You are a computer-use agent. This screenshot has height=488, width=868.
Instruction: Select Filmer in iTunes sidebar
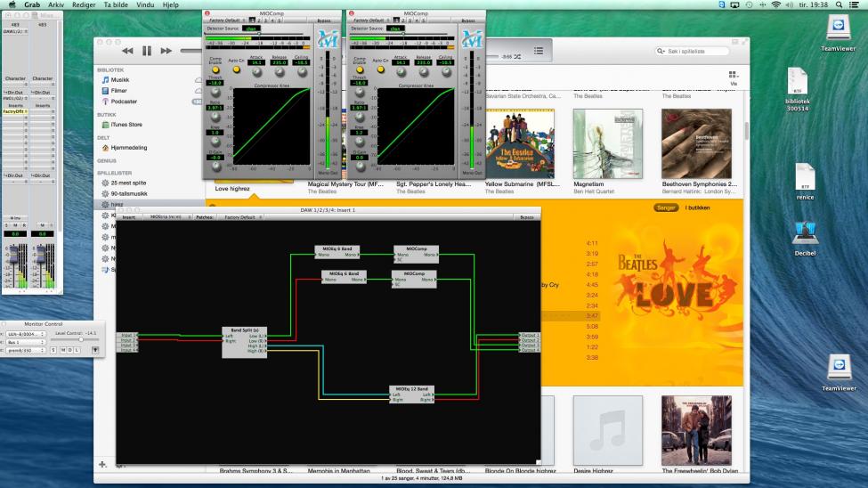(118, 90)
